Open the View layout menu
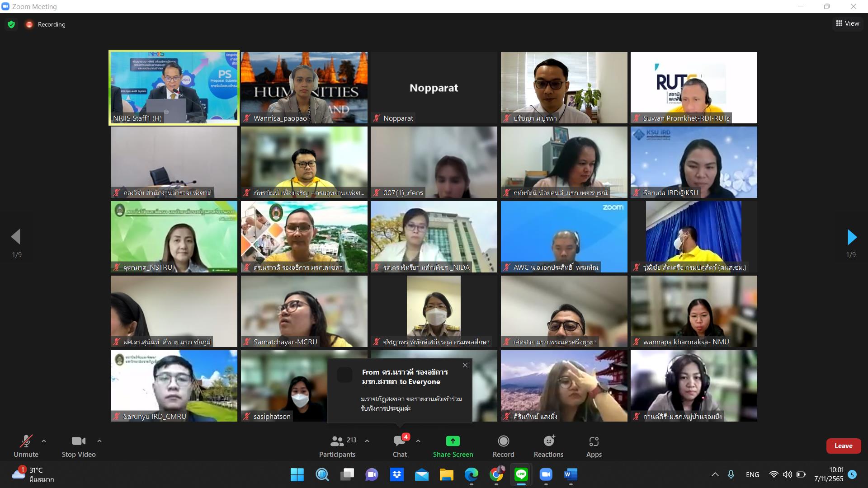Image resolution: width=868 pixels, height=488 pixels. pos(848,23)
